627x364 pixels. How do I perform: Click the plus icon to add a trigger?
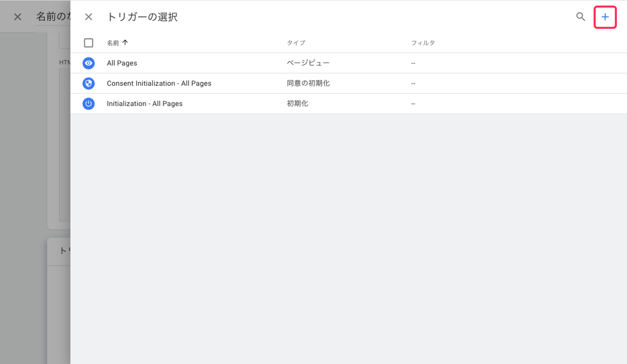(x=605, y=17)
